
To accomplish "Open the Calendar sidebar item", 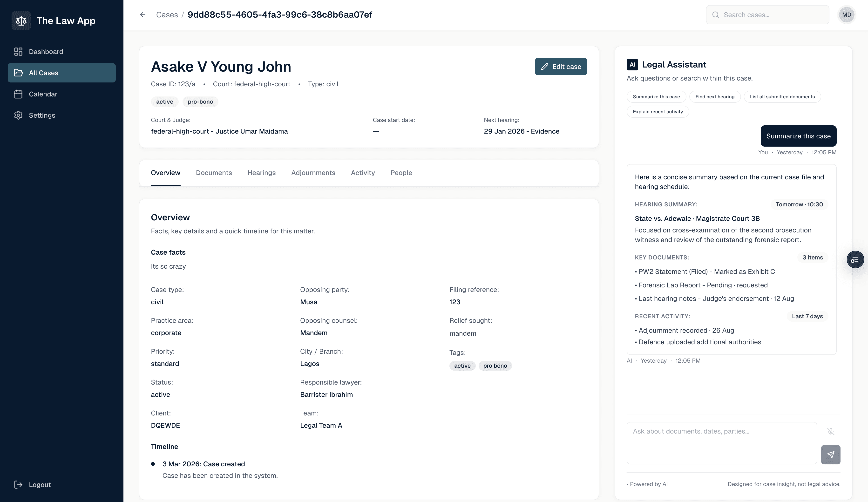I will point(43,94).
